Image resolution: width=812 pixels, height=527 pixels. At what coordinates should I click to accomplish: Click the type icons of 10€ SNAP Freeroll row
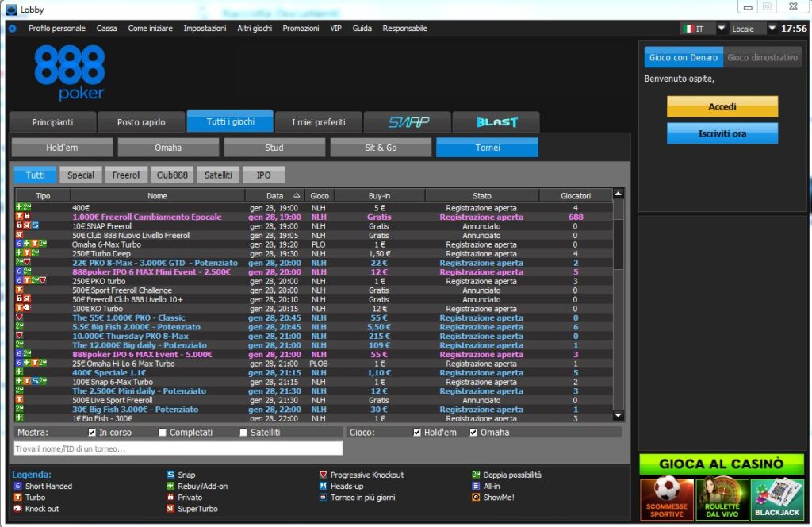point(27,226)
